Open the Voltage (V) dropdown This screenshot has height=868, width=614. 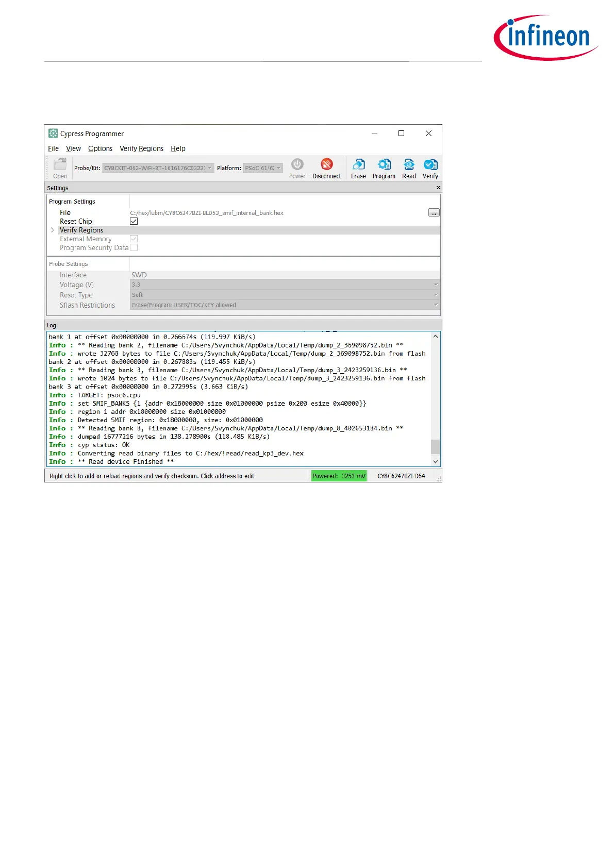[285, 285]
